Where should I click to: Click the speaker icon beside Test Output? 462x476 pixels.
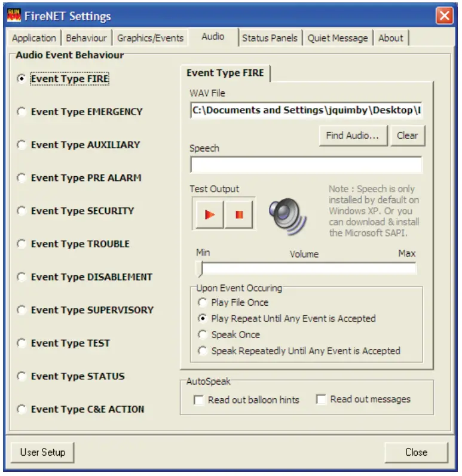click(x=287, y=216)
